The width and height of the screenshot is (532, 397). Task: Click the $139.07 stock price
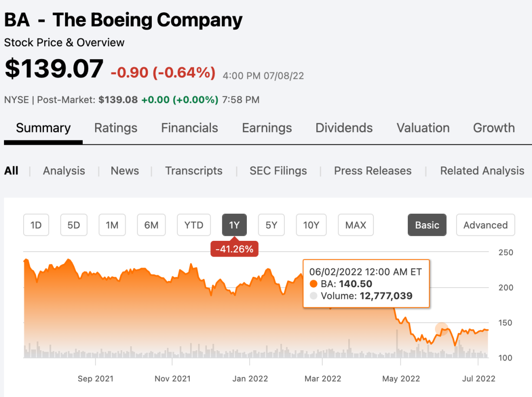coord(54,68)
